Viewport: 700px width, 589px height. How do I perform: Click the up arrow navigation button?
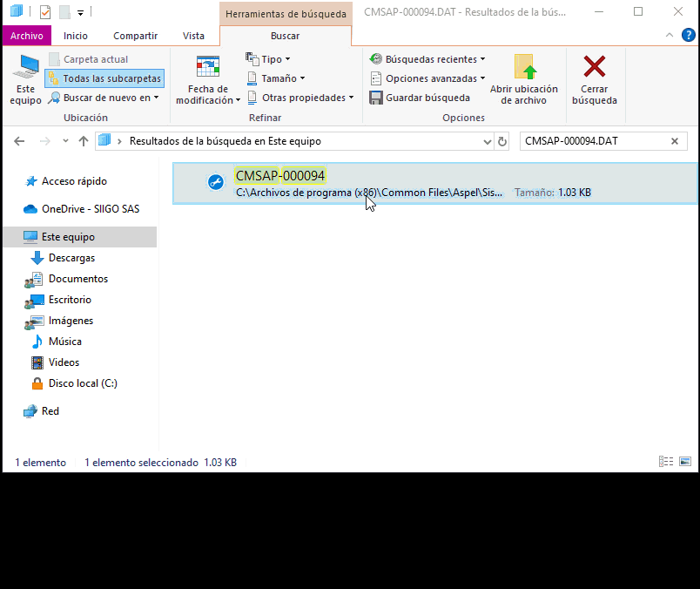click(84, 141)
